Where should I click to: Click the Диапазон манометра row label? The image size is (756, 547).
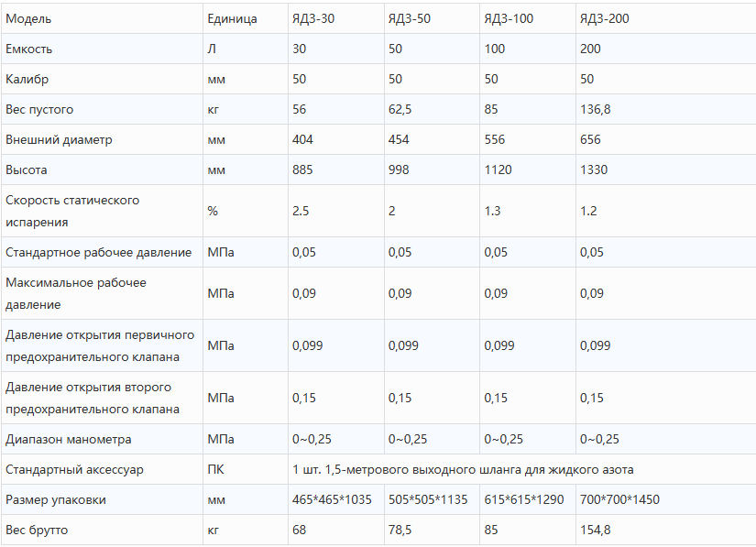point(69,440)
